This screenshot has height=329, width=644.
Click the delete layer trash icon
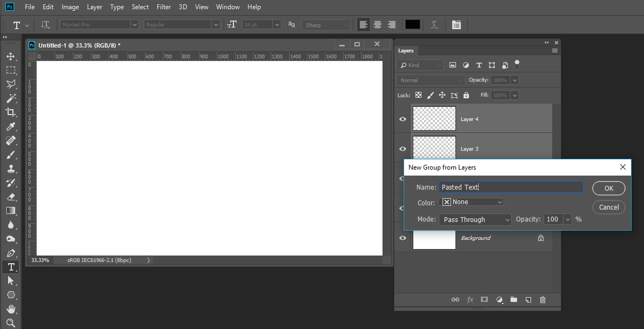(x=542, y=299)
